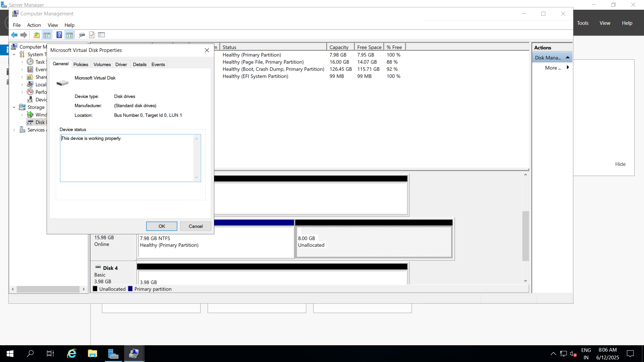Viewport: 644px width, 362px height.
Task: Expand the Shared Folders node
Action: pyautogui.click(x=22, y=77)
